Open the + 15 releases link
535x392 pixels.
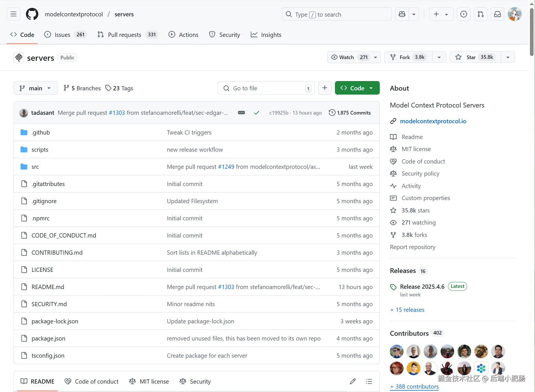point(407,310)
